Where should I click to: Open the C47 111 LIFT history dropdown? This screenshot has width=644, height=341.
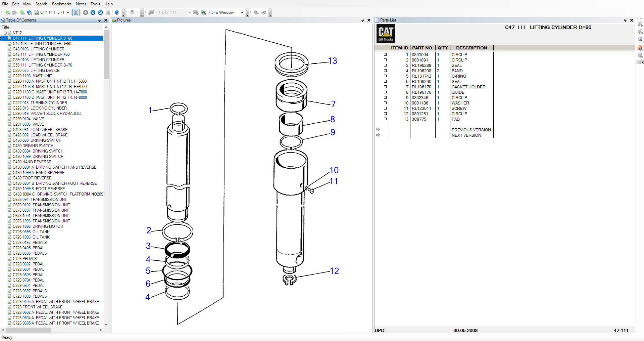pyautogui.click(x=68, y=12)
